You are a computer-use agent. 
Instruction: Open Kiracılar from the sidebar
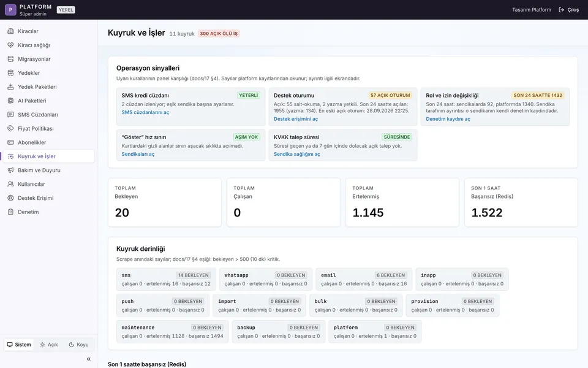49,31
